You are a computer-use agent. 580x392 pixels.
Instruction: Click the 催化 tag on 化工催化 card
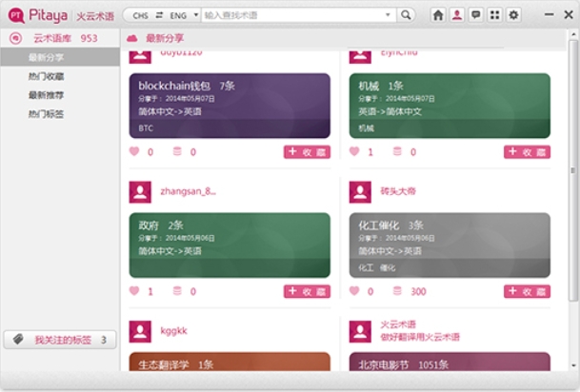[x=388, y=268]
